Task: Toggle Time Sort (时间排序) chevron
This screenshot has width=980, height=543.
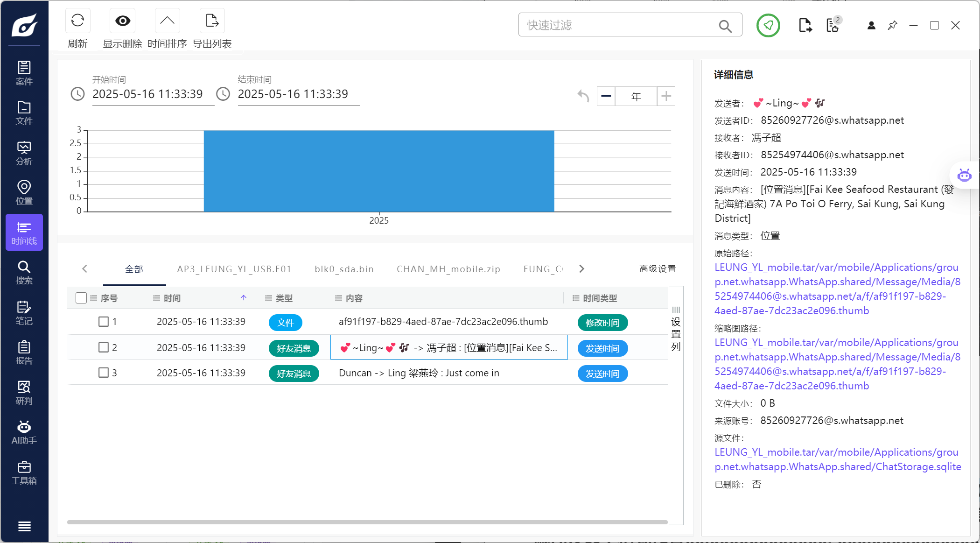Action: coord(167,21)
